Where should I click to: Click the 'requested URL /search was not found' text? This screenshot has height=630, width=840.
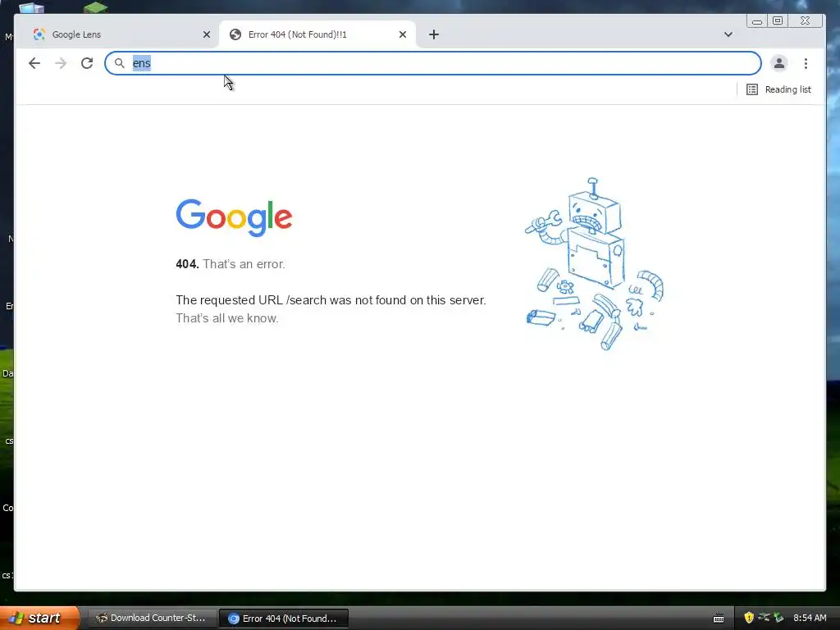[331, 300]
